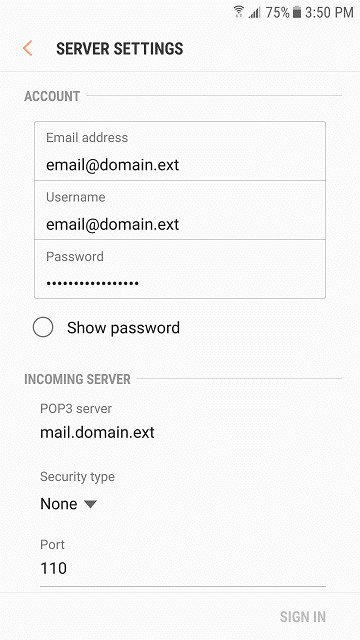Tap the ACCOUNT section header
Screen dimensions: 360x640
click(x=52, y=96)
